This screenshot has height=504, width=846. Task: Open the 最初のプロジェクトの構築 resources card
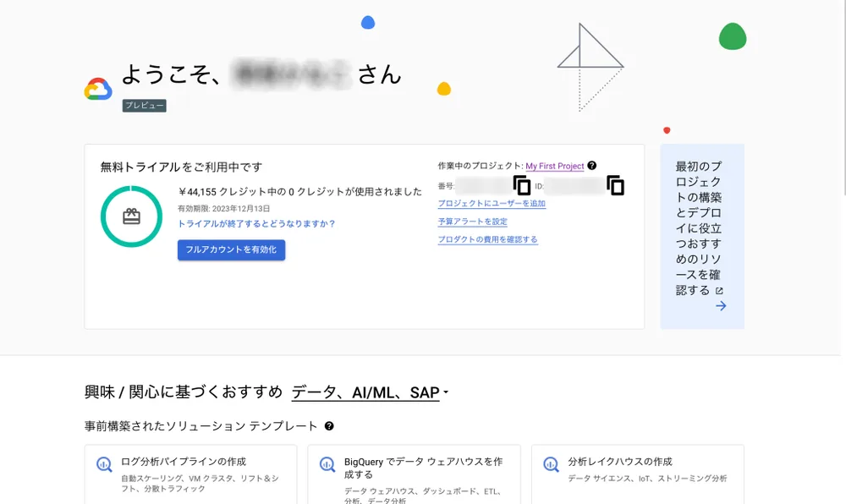coord(702,236)
